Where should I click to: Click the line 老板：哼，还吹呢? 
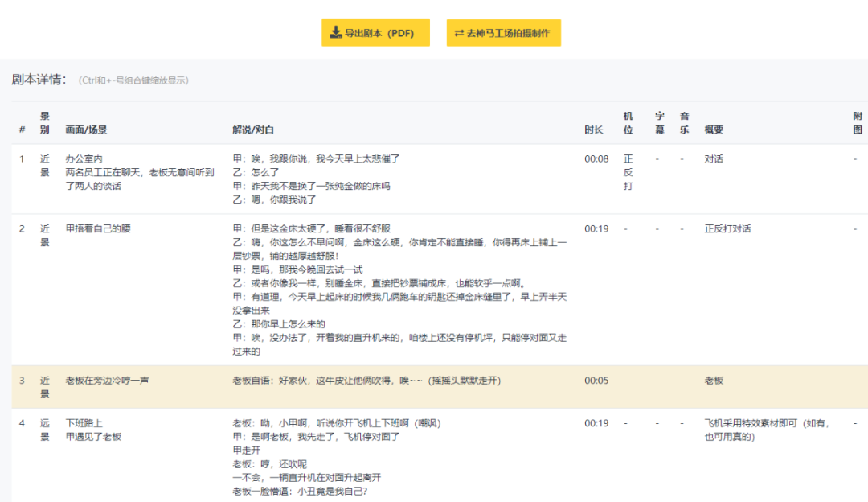tap(269, 464)
